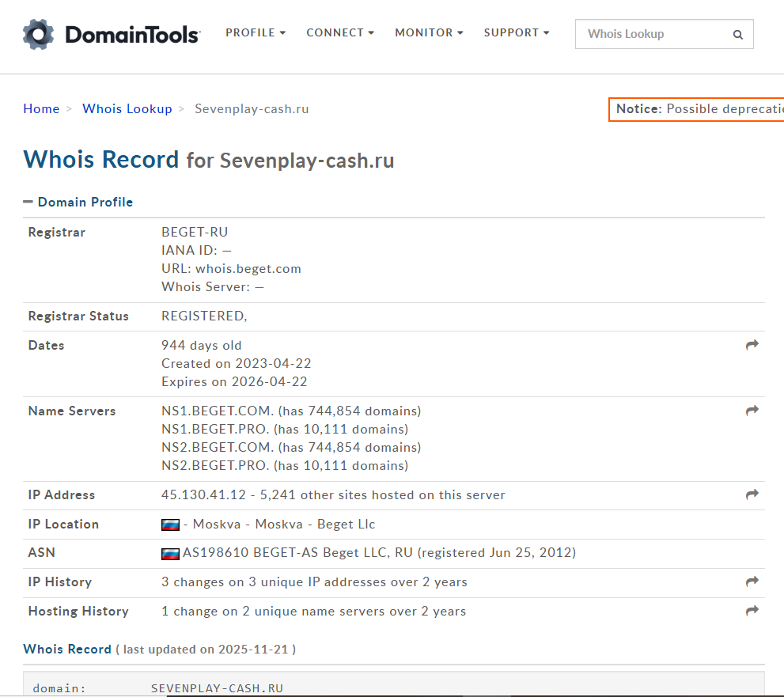The image size is (784, 697).
Task: Open the SUPPORT dropdown menu
Action: 517,32
